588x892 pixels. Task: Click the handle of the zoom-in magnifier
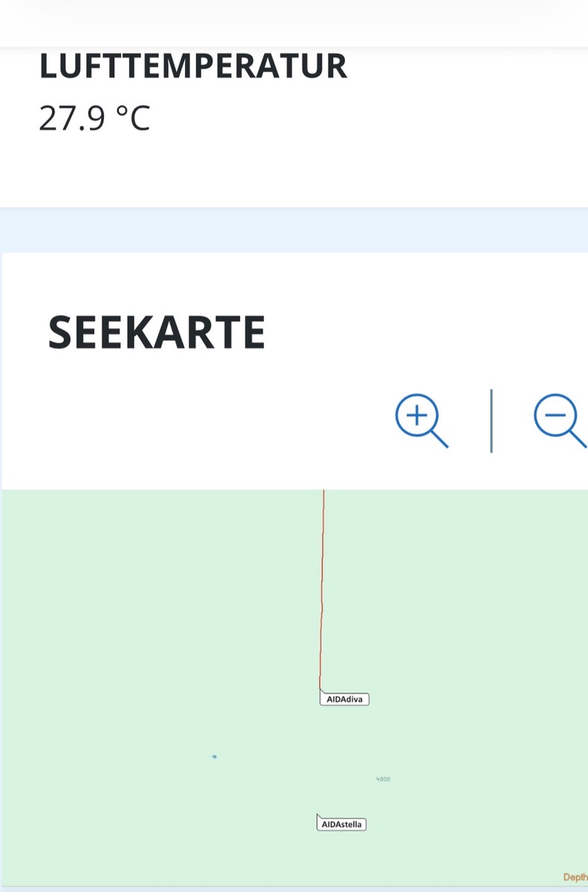click(440, 440)
